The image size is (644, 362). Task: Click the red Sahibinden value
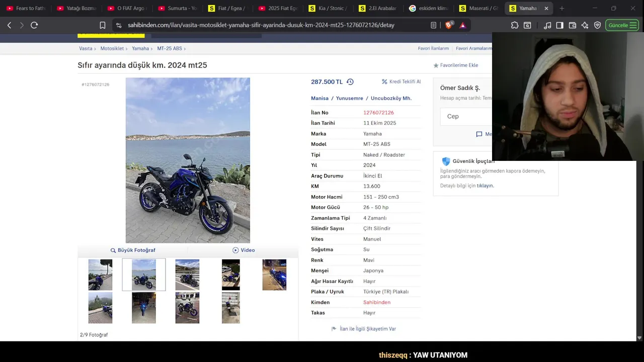click(x=377, y=302)
